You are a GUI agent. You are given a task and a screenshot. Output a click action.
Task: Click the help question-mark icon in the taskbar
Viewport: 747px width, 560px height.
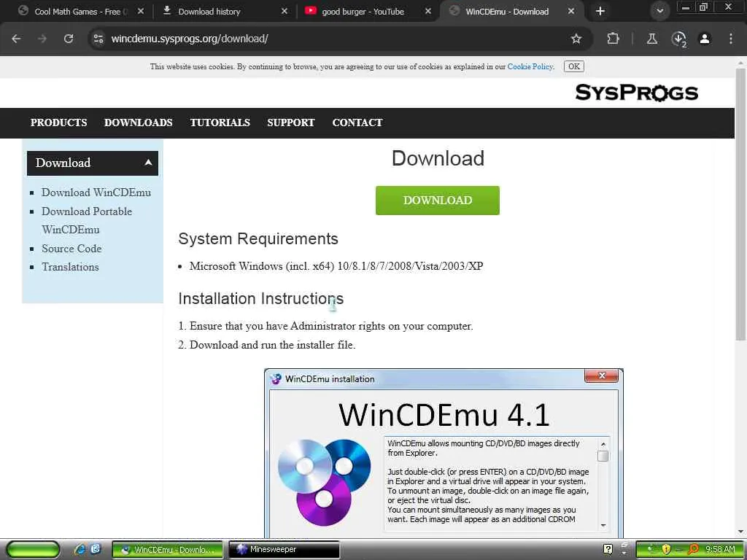point(608,550)
